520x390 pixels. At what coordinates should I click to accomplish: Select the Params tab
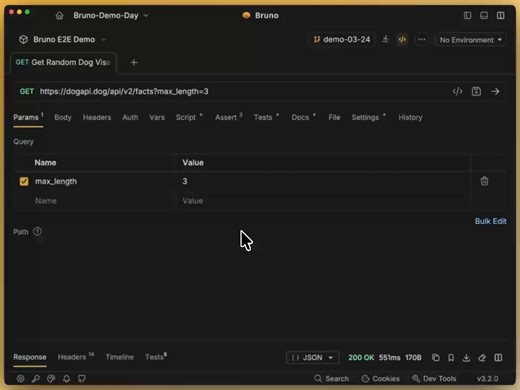pyautogui.click(x=28, y=117)
